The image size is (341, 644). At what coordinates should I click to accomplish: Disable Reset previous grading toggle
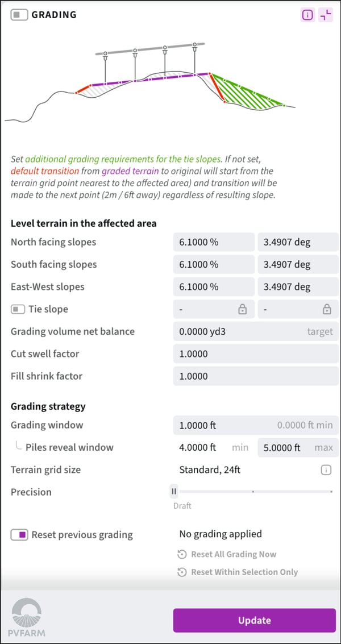19,535
